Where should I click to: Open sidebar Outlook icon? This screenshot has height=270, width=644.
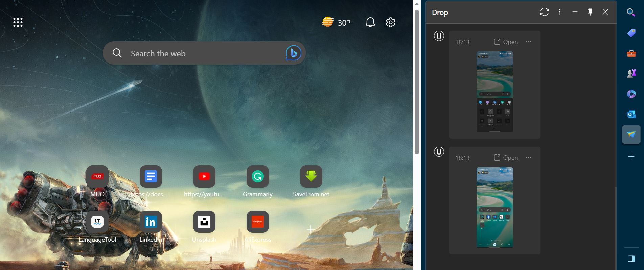click(631, 114)
